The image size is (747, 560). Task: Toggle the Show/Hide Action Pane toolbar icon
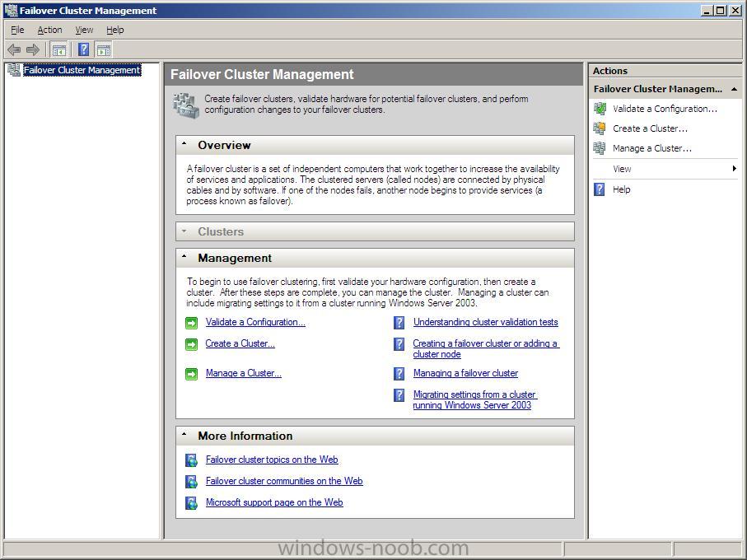(x=104, y=49)
